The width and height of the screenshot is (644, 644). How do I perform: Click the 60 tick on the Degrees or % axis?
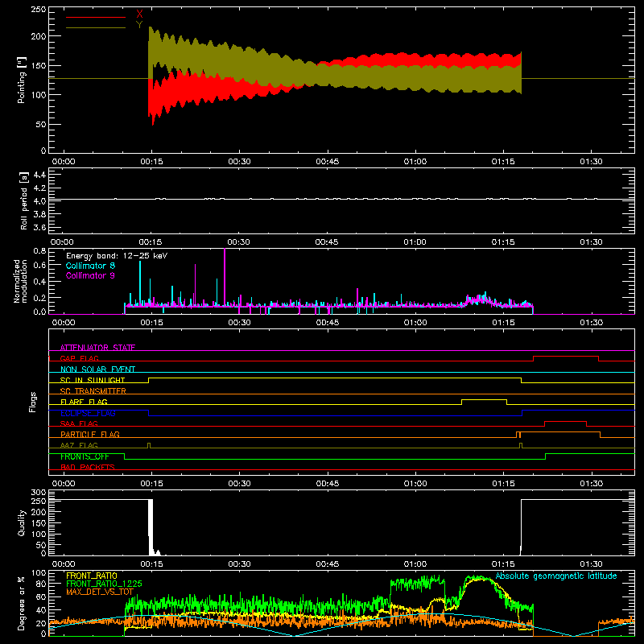[x=41, y=597]
